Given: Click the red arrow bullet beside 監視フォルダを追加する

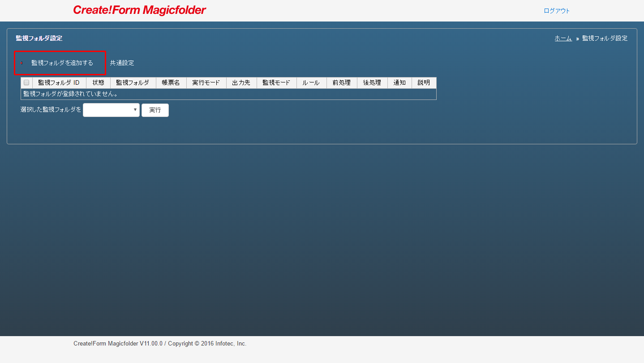Looking at the screenshot, I should click(21, 63).
